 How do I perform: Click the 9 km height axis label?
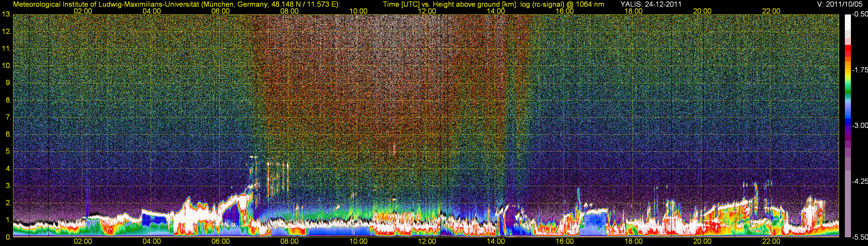8,83
